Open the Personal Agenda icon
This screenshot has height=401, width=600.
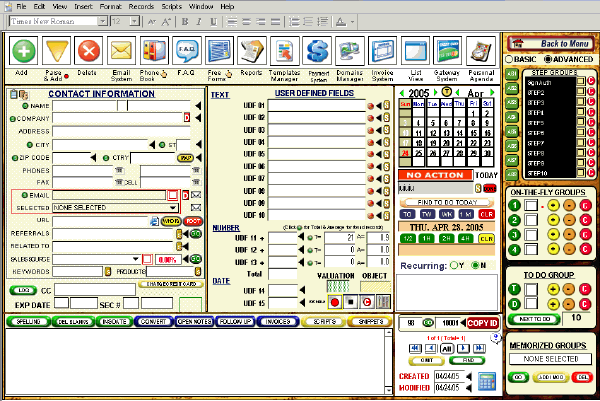483,51
